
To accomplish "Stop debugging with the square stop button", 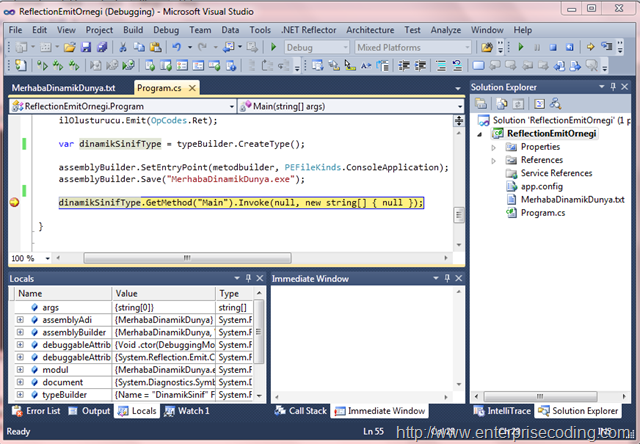I will click(x=553, y=47).
